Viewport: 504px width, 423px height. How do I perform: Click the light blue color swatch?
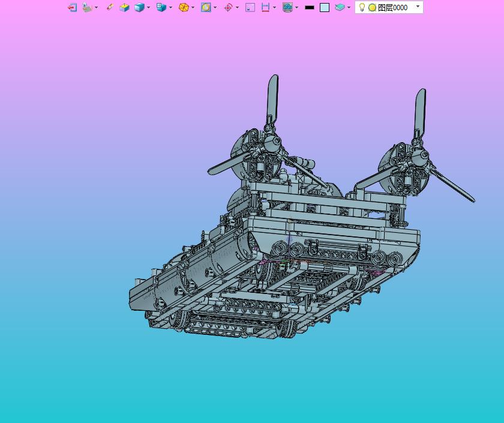(x=325, y=7)
